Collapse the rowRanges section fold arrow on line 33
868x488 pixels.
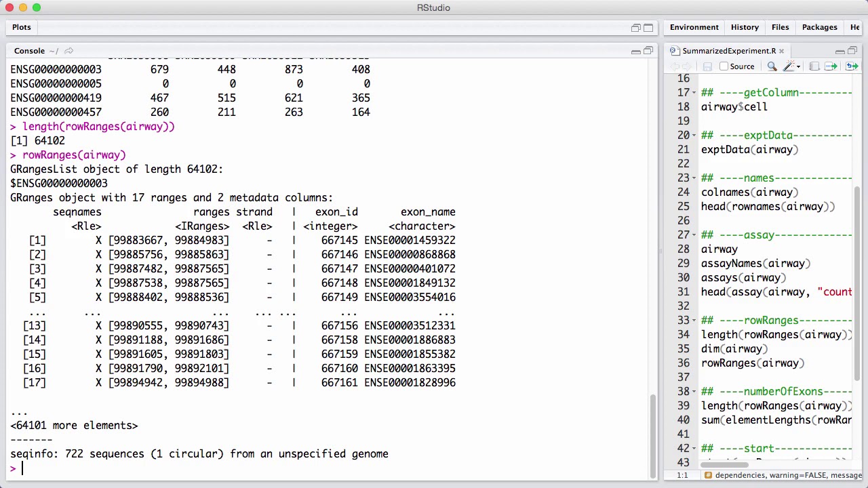tap(694, 321)
